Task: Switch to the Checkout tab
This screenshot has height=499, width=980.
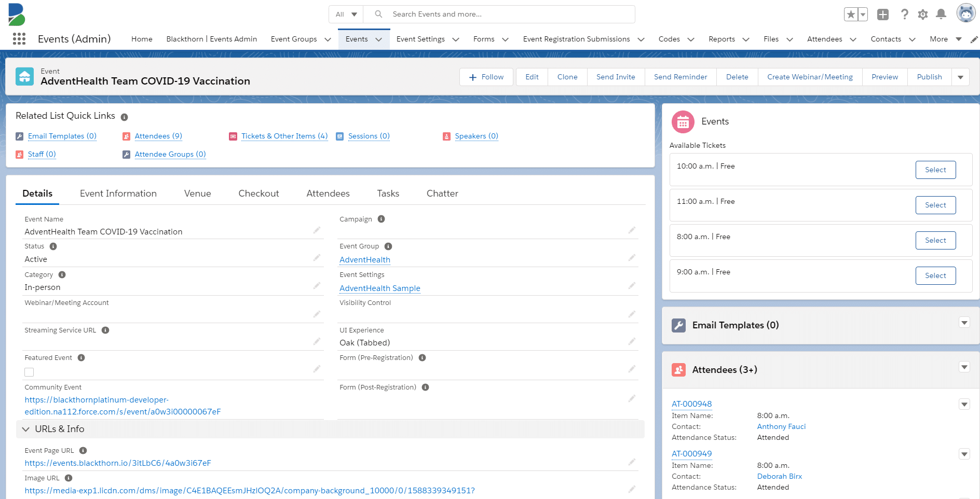Action: pyautogui.click(x=258, y=193)
